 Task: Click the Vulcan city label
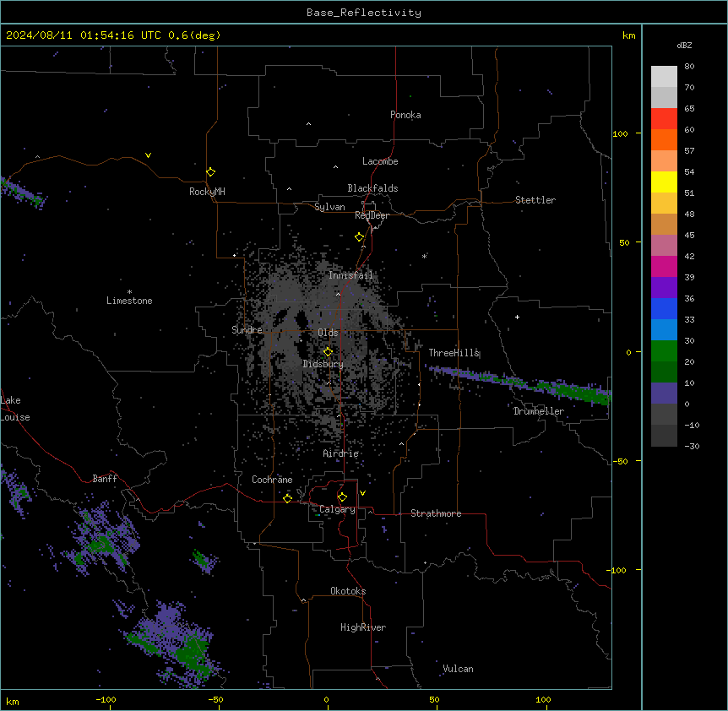[458, 669]
